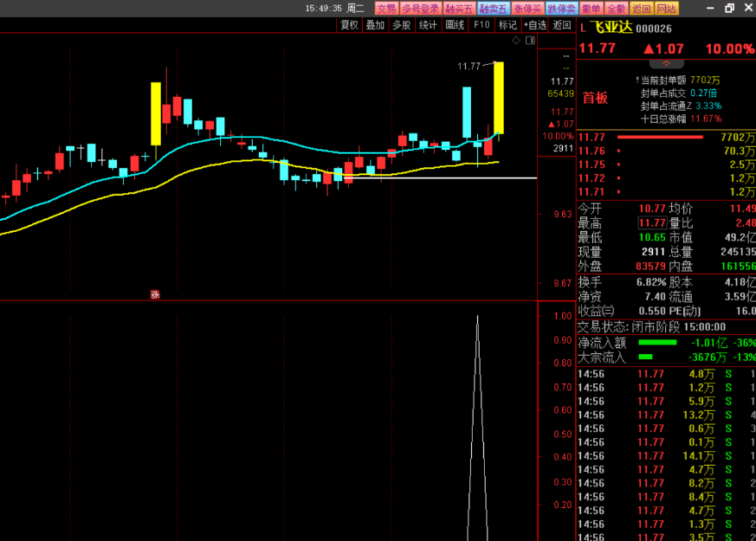The height and width of the screenshot is (541, 756).
Task: Click the 换手 value 6.82%
Action: click(651, 282)
